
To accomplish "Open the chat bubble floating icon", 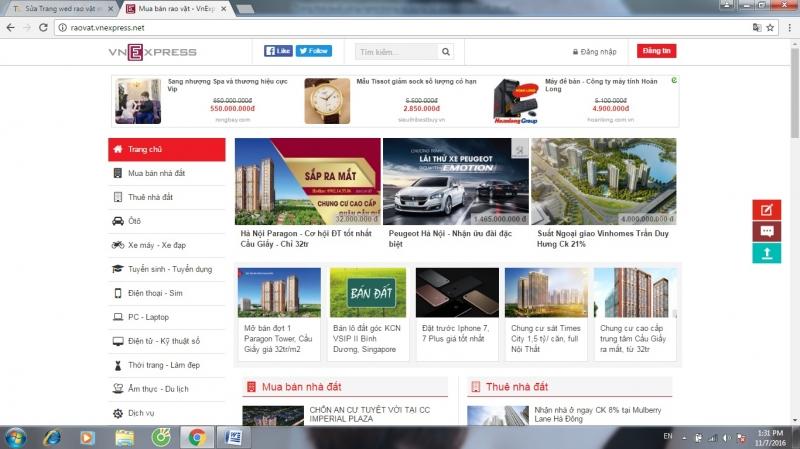I will click(766, 232).
